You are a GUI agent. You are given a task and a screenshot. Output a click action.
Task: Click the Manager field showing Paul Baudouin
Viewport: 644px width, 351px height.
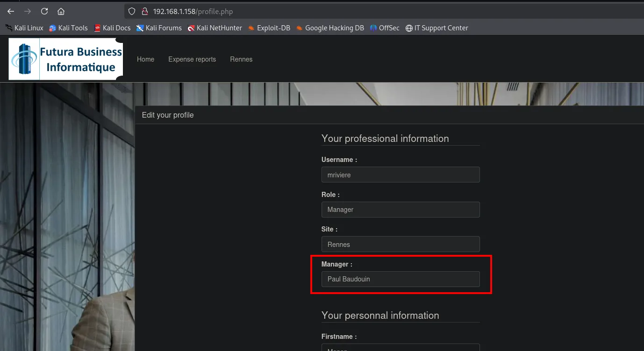401,279
